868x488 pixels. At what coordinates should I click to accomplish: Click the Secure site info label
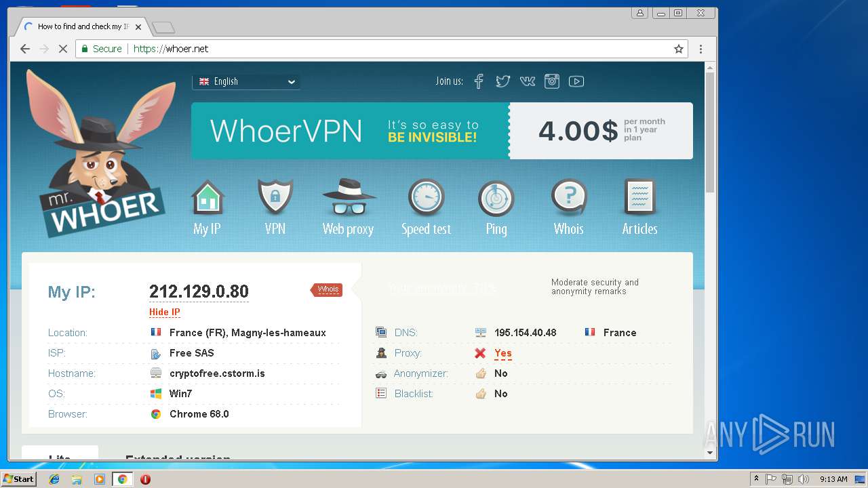point(102,49)
